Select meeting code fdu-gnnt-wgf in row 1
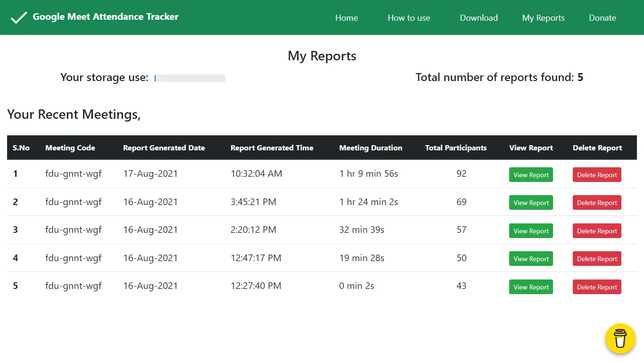The image size is (644, 362). pyautogui.click(x=74, y=173)
